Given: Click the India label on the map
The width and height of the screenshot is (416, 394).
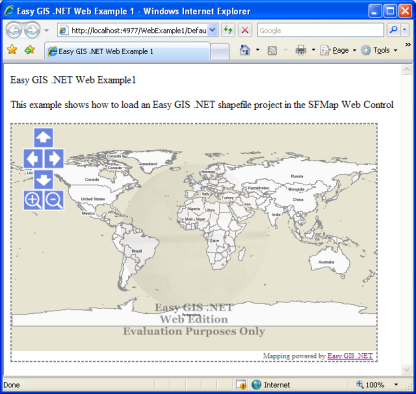Looking at the screenshot, I should coord(276,214).
